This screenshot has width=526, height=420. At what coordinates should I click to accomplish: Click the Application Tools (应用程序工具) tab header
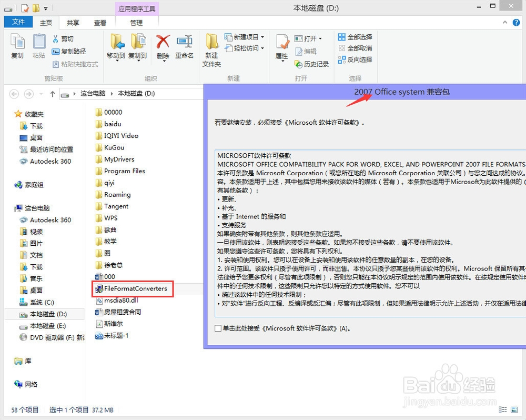(137, 9)
